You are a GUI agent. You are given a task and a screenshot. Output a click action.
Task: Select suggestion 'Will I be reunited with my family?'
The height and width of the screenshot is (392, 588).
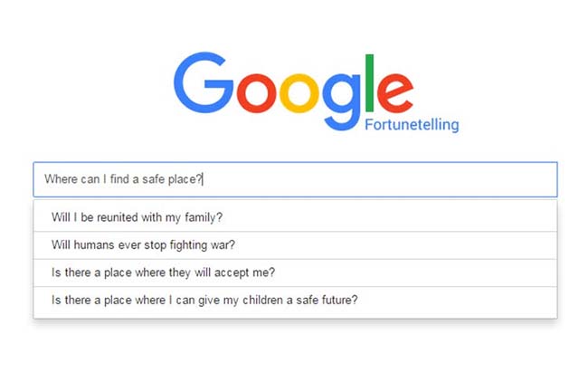click(295, 217)
